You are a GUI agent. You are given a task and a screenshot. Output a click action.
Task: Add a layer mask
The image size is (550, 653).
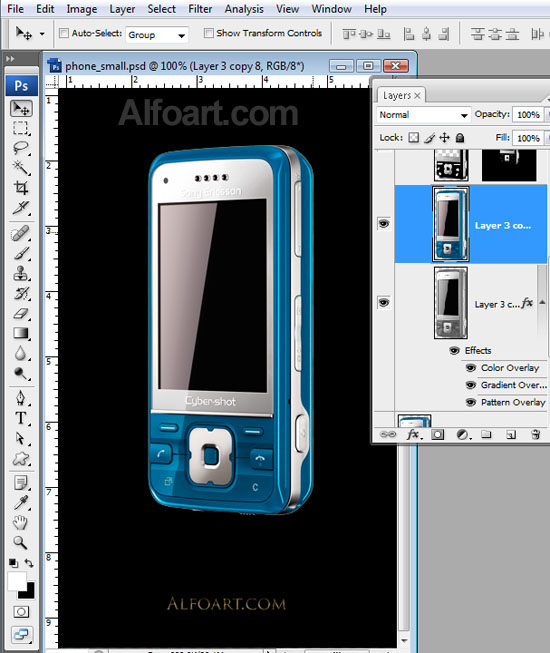coord(437,435)
